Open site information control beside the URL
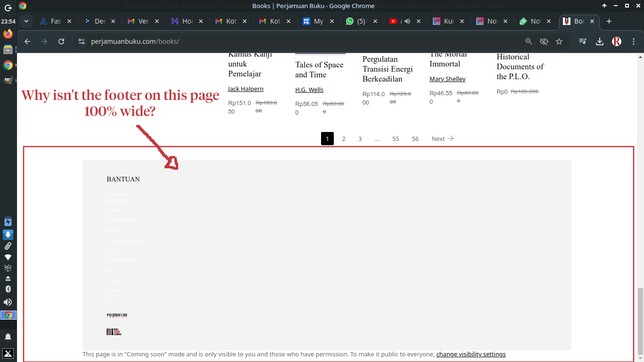 pyautogui.click(x=81, y=41)
